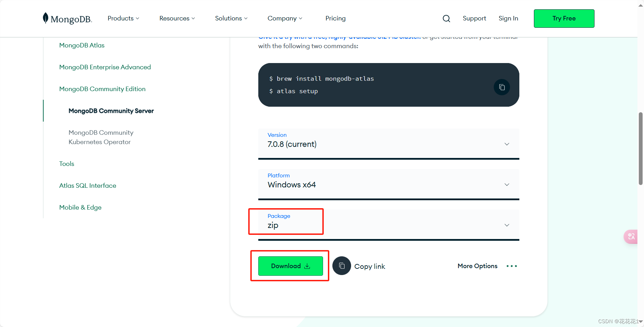Open Atlas SQL Interface sidebar link

88,186
